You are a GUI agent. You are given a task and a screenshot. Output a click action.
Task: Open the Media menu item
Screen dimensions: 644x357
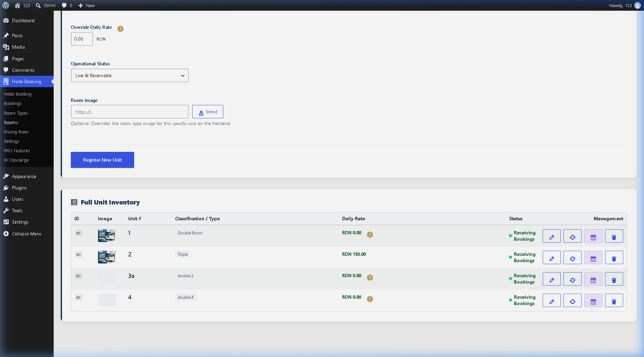[x=27, y=47]
